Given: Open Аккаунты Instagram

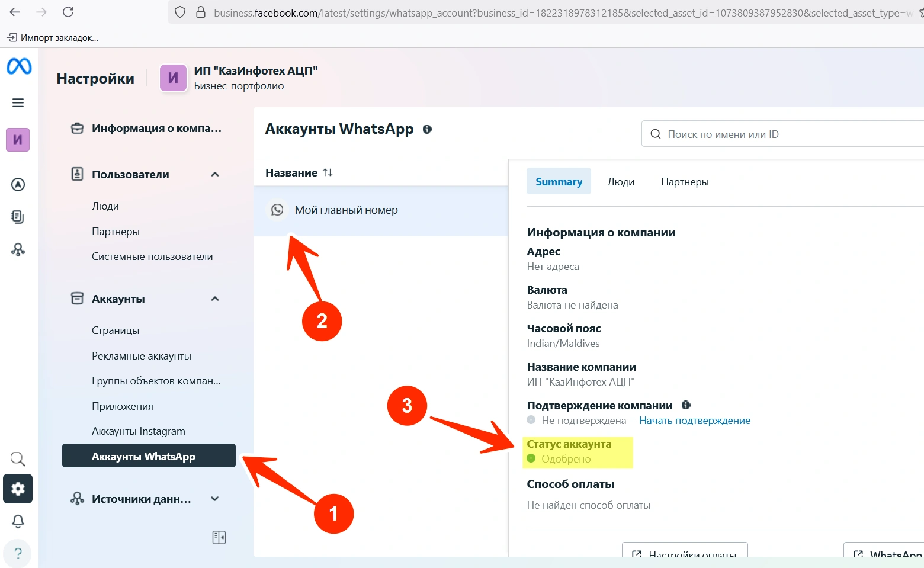Looking at the screenshot, I should tap(139, 431).
